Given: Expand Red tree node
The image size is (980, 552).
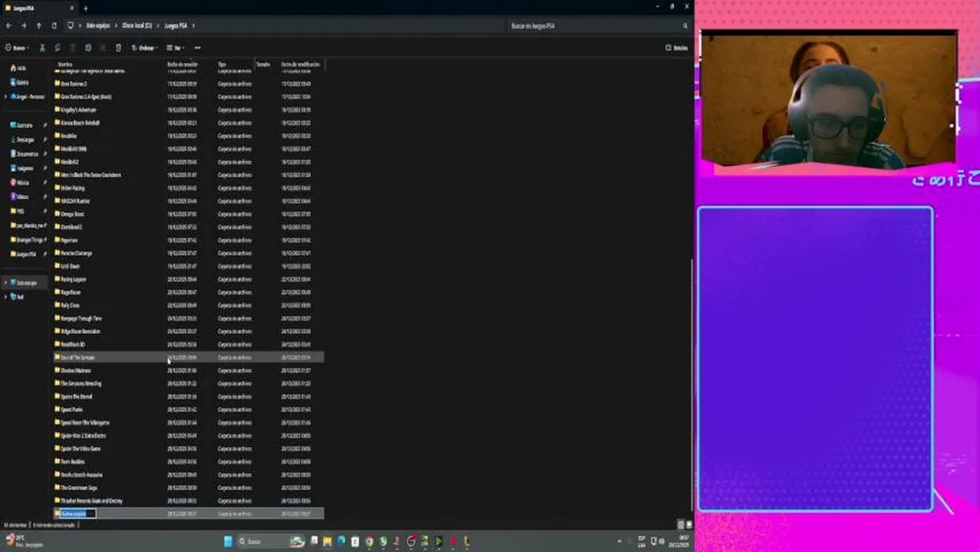Looking at the screenshot, I should 5,297.
